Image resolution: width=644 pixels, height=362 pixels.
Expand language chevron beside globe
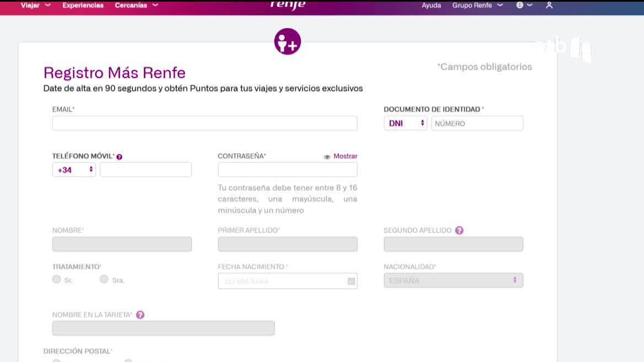pyautogui.click(x=530, y=6)
